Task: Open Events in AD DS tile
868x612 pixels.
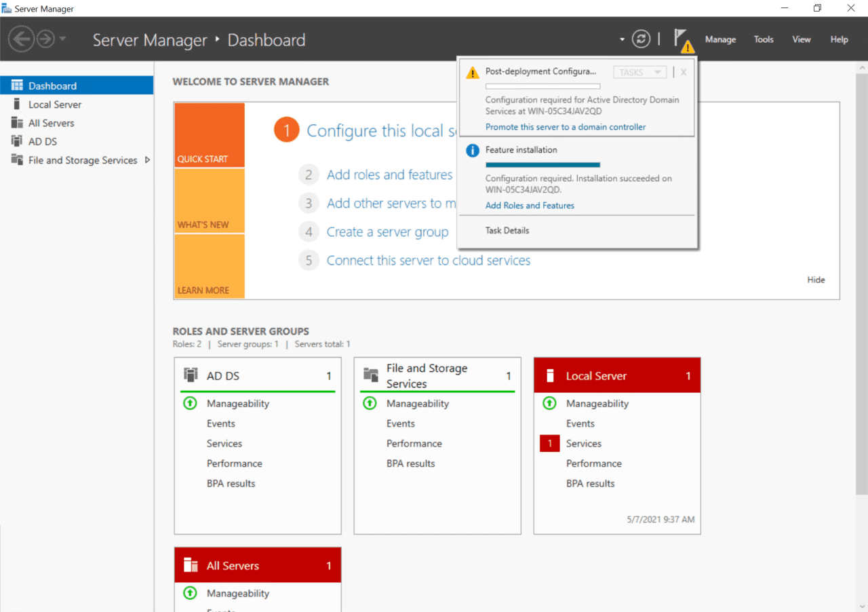Action: click(x=221, y=423)
